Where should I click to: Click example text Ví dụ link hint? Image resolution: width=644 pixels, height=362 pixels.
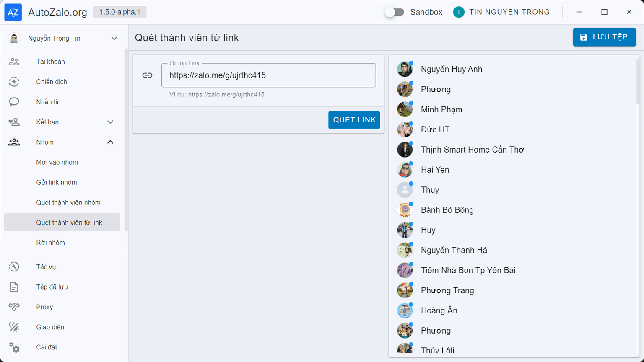coord(217,95)
